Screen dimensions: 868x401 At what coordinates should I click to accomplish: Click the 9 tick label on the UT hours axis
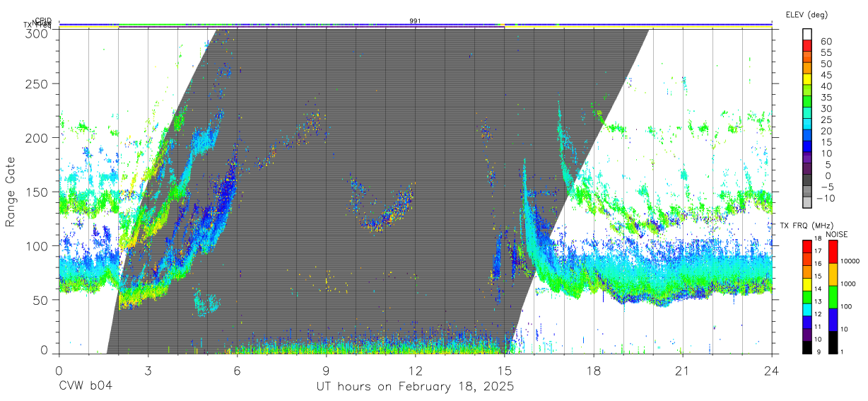(326, 370)
